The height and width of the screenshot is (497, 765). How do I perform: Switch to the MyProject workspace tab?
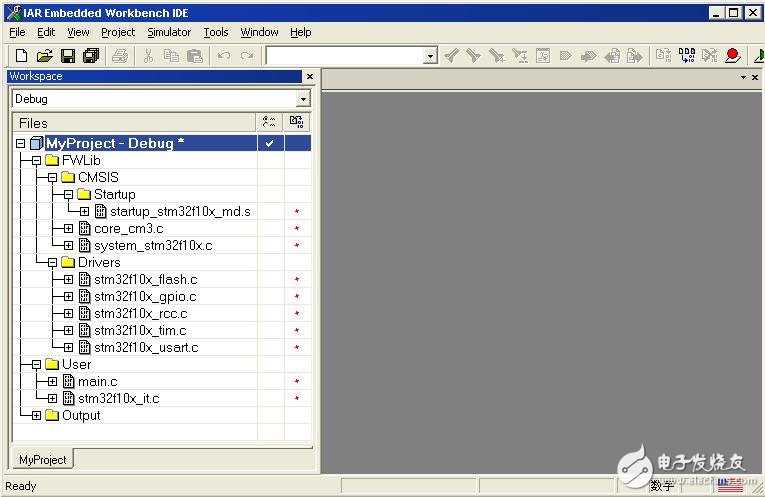(42, 459)
